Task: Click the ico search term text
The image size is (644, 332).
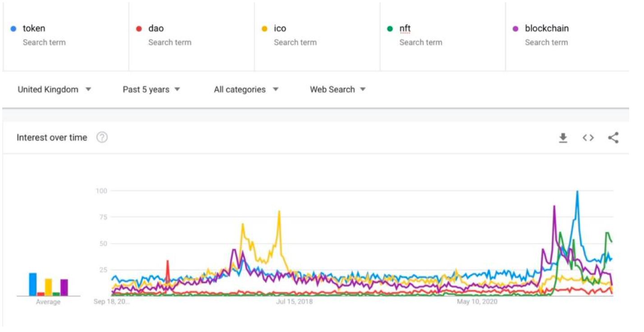Action: click(280, 28)
